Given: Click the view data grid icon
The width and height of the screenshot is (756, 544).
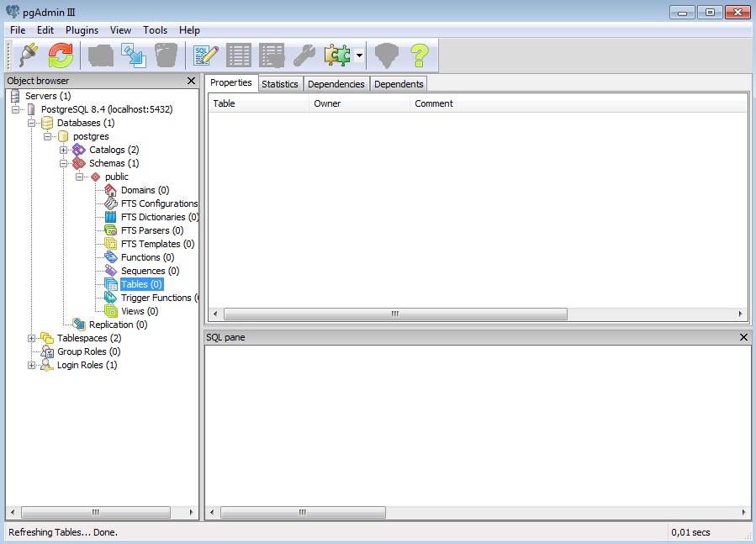Looking at the screenshot, I should [x=239, y=55].
